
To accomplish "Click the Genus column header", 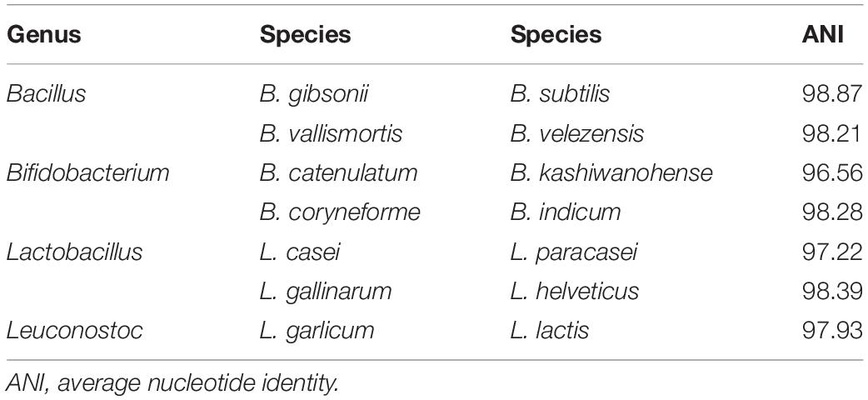I will tap(43, 35).
